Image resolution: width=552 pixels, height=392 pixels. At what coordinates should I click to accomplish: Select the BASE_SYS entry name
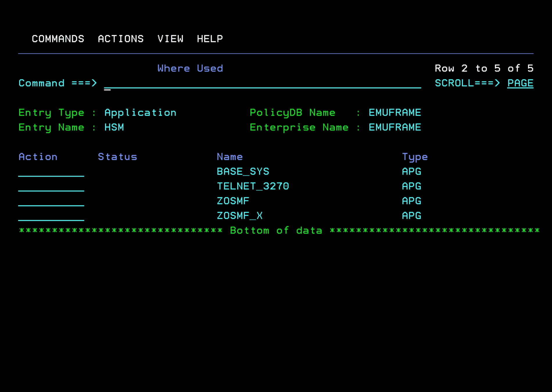click(x=243, y=171)
